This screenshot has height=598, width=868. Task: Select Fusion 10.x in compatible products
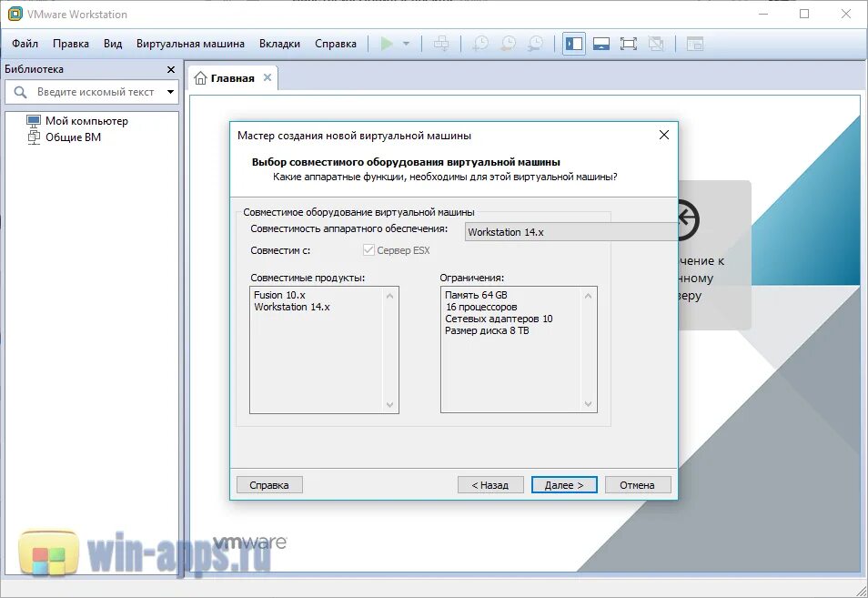click(x=279, y=295)
